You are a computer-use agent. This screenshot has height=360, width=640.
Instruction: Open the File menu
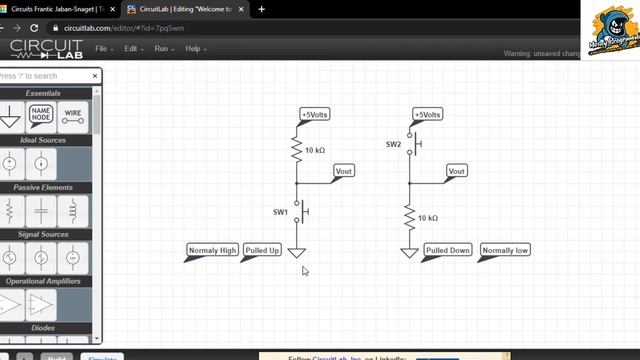pos(104,49)
